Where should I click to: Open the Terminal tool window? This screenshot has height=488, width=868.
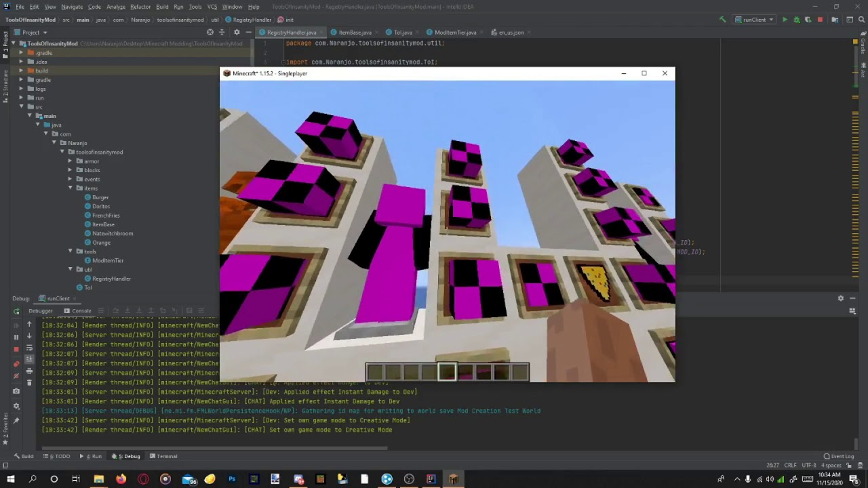pyautogui.click(x=163, y=456)
